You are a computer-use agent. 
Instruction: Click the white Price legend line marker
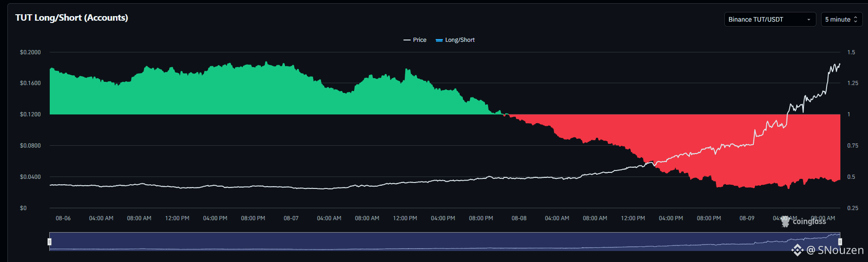(x=407, y=40)
